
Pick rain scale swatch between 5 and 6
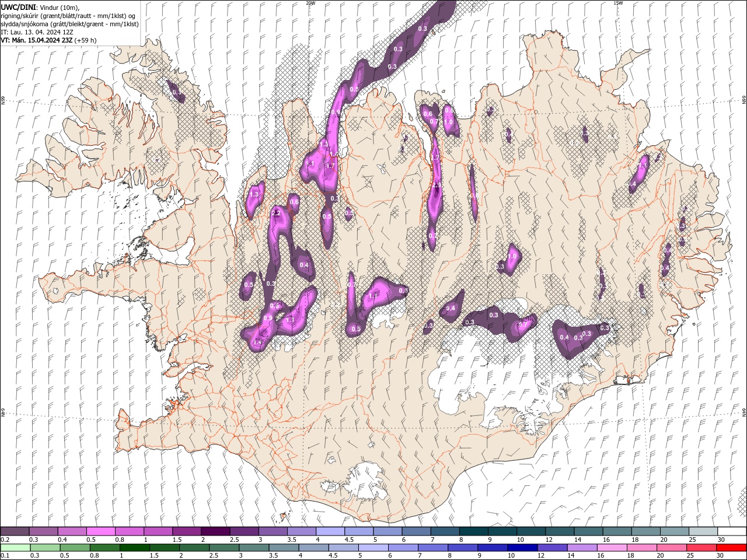pos(373,548)
